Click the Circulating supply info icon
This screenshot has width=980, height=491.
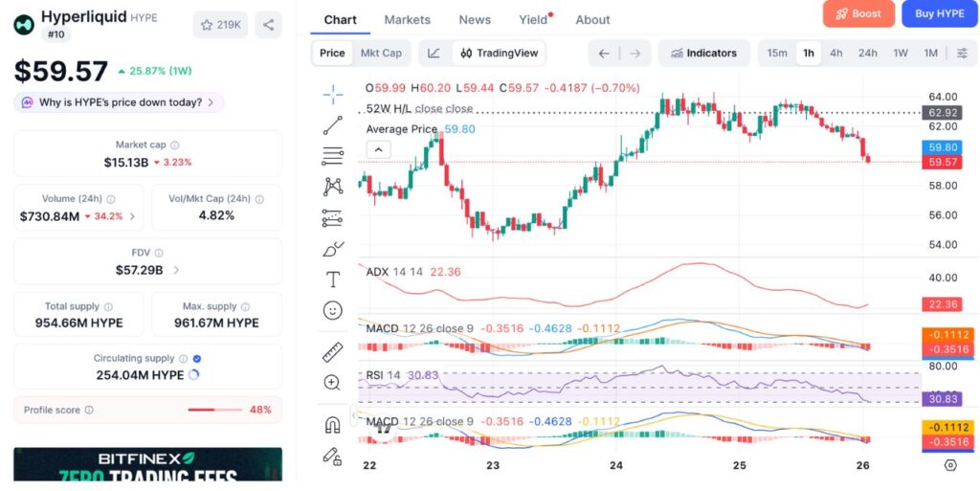tap(183, 359)
